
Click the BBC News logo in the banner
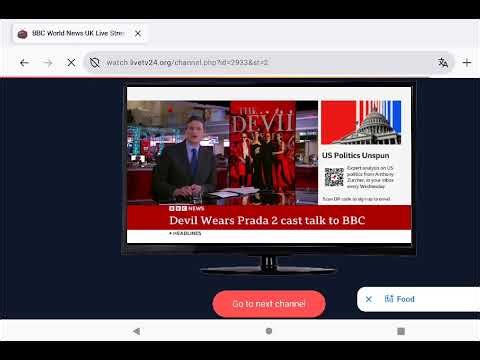point(186,208)
